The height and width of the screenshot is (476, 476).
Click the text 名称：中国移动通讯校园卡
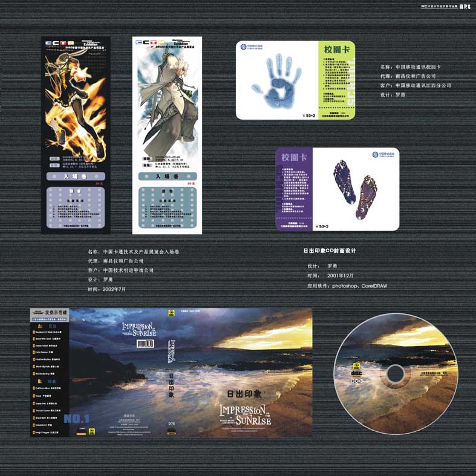[411, 67]
